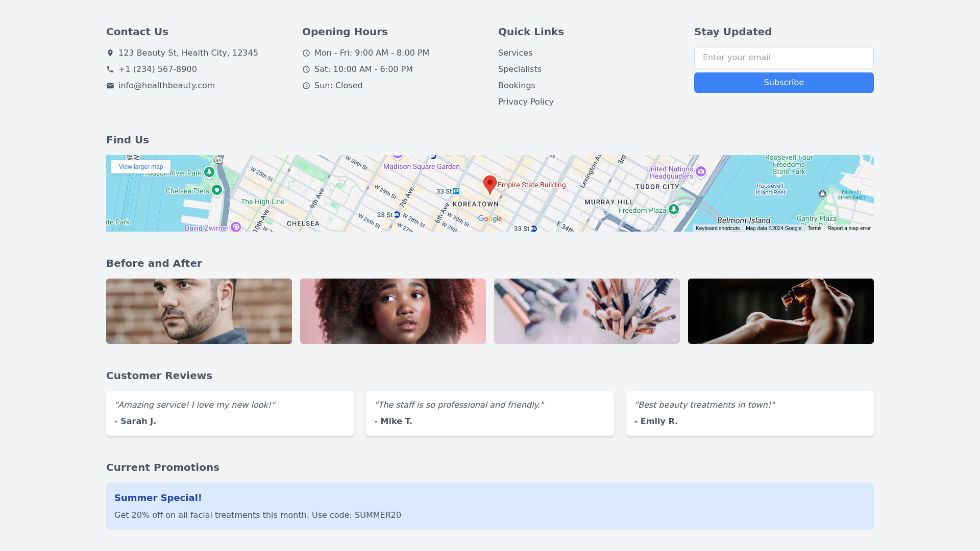Click the United Nations Headquarters camera marker
980x551 pixels.
tap(701, 171)
